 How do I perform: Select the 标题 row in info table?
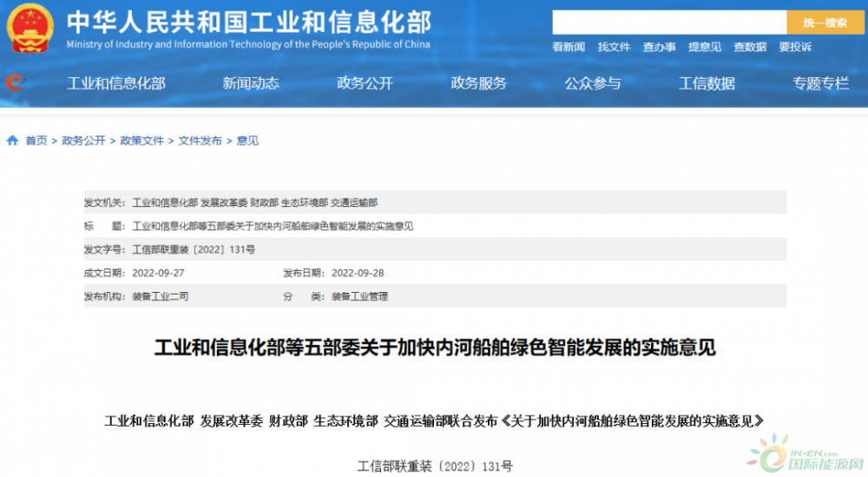coord(435,226)
